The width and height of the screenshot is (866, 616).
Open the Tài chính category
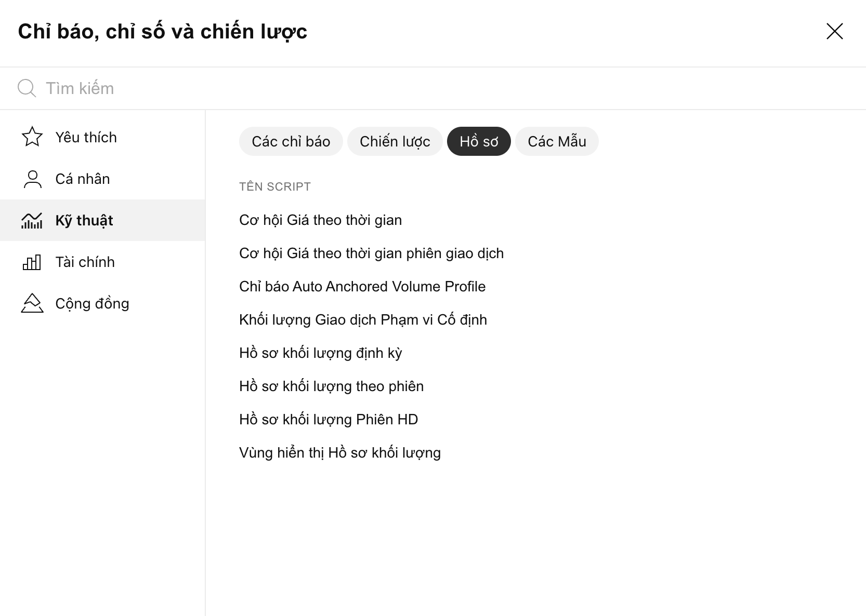pyautogui.click(x=102, y=262)
